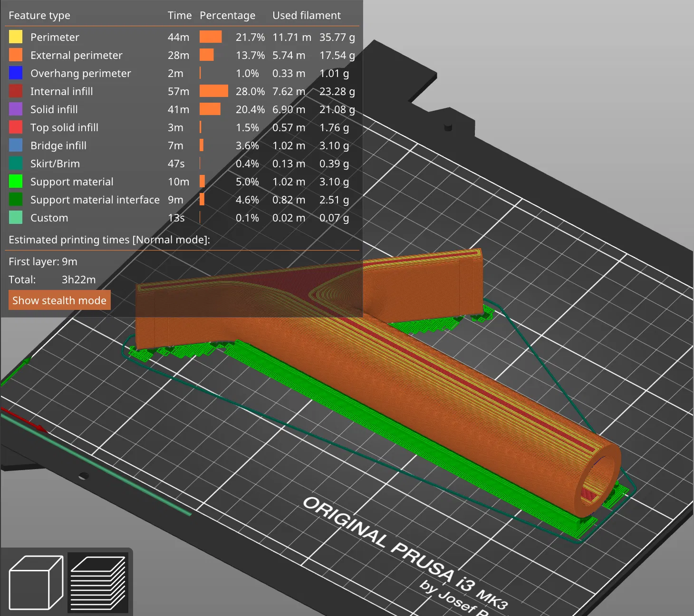Click the Solid infill length 6.90 m
The width and height of the screenshot is (694, 616).
click(289, 109)
